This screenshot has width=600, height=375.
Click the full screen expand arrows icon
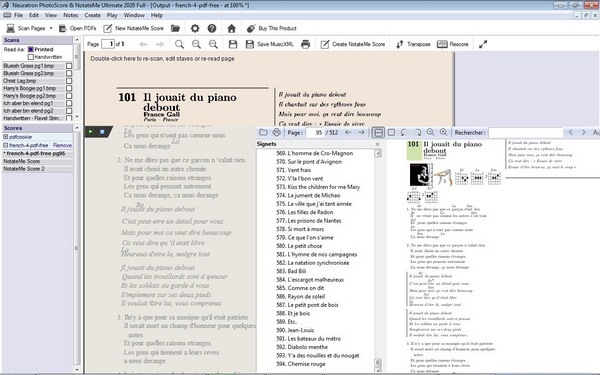click(x=483, y=44)
